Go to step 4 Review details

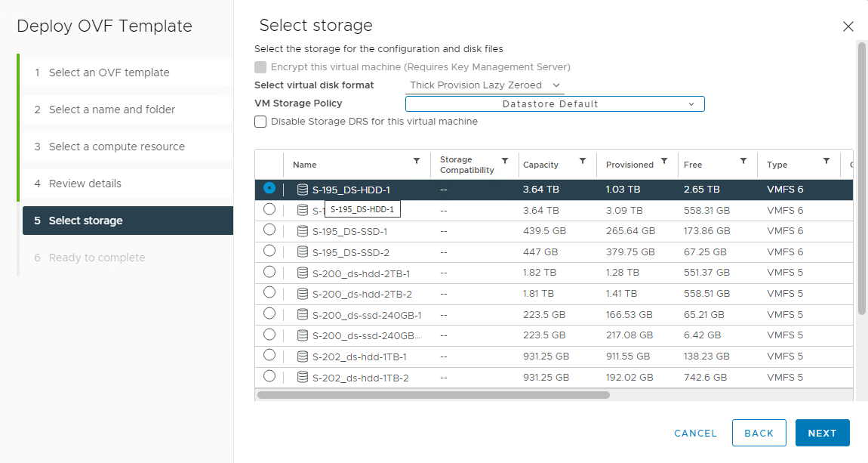[85, 184]
